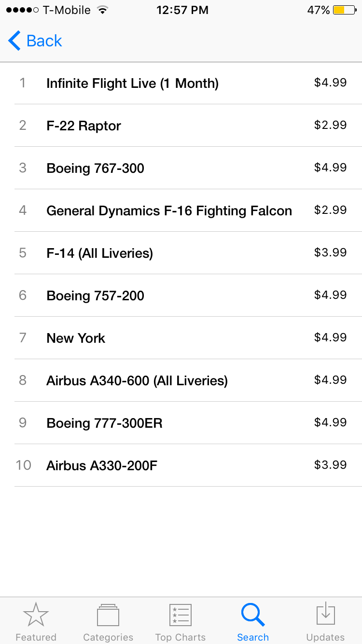
Task: Tap the Featured star icon
Action: pyautogui.click(x=36, y=615)
